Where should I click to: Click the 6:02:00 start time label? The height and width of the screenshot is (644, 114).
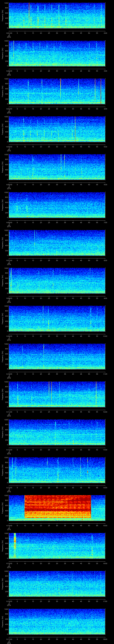point(9,71)
